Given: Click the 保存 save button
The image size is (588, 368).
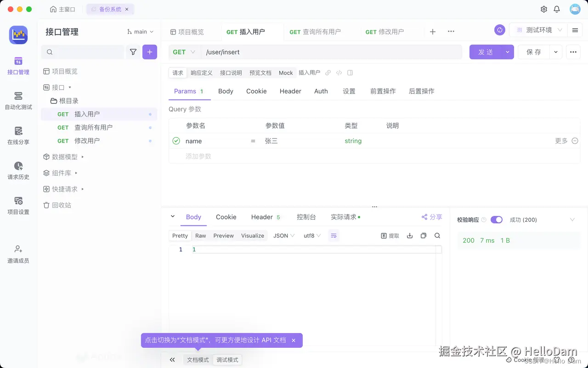Looking at the screenshot, I should coord(533,52).
